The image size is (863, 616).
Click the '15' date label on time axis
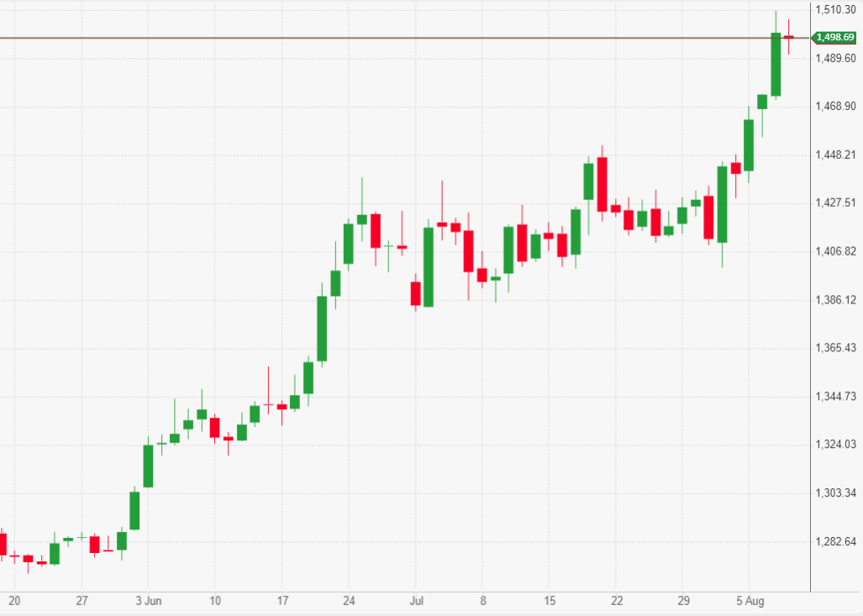(550, 601)
